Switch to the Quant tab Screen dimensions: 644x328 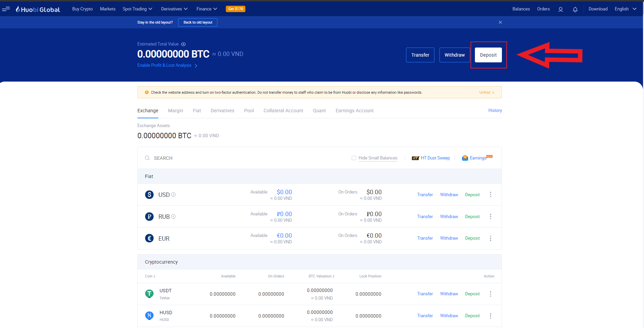pyautogui.click(x=319, y=111)
